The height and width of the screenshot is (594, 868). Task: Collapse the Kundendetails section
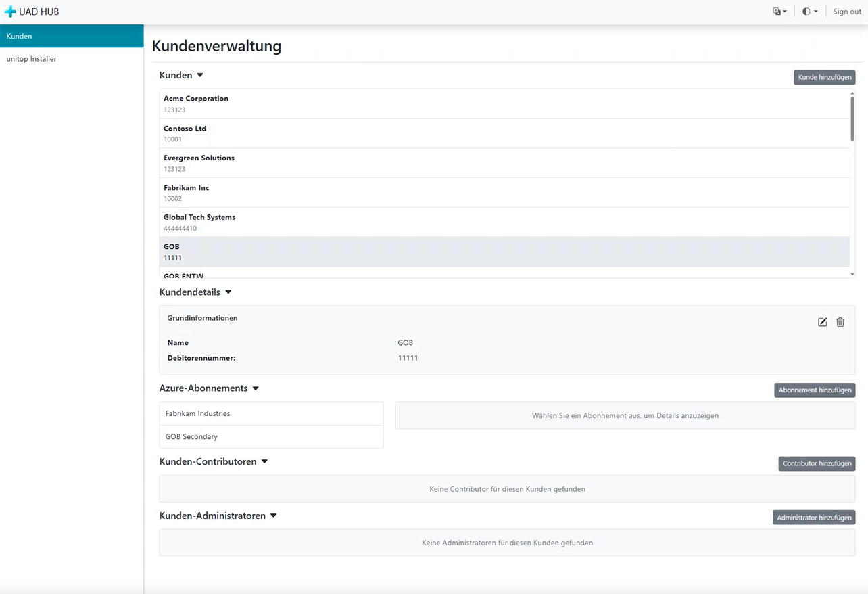click(x=228, y=292)
